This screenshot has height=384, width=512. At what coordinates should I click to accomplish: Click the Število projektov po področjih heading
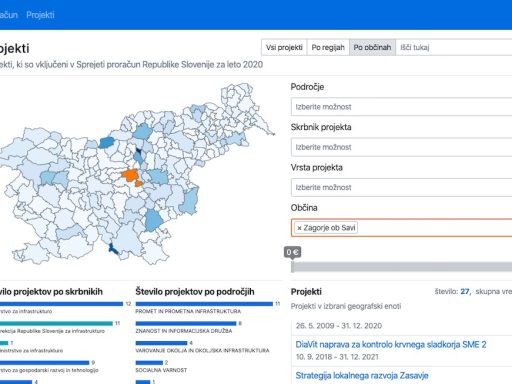coord(195,292)
